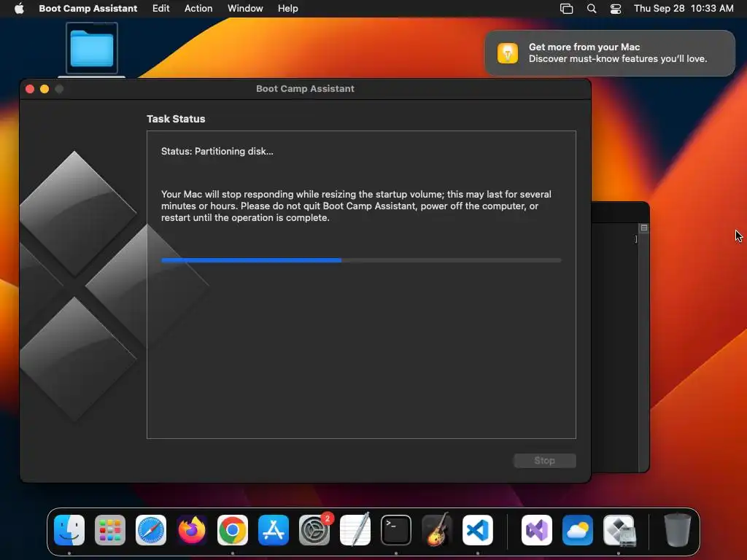Stop the partitioning with Stop button

(544, 461)
